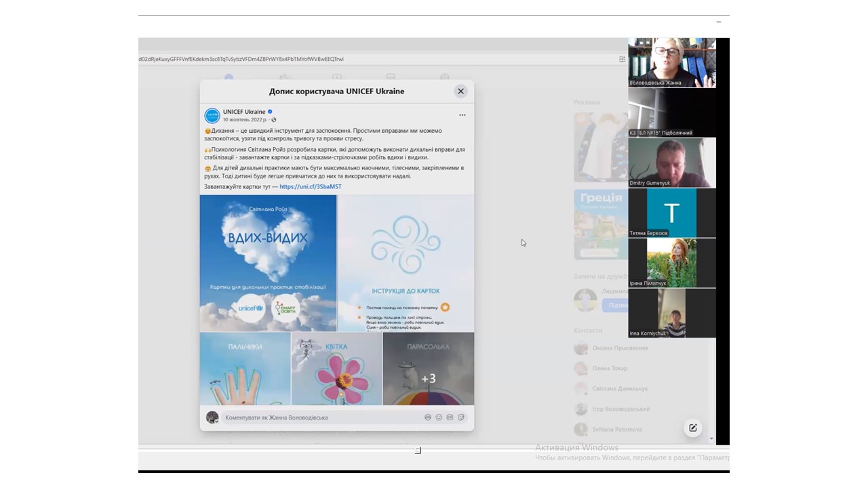868x488 pixels.
Task: Click the UNICEF Ukraine profile avatar
Action: (x=212, y=115)
